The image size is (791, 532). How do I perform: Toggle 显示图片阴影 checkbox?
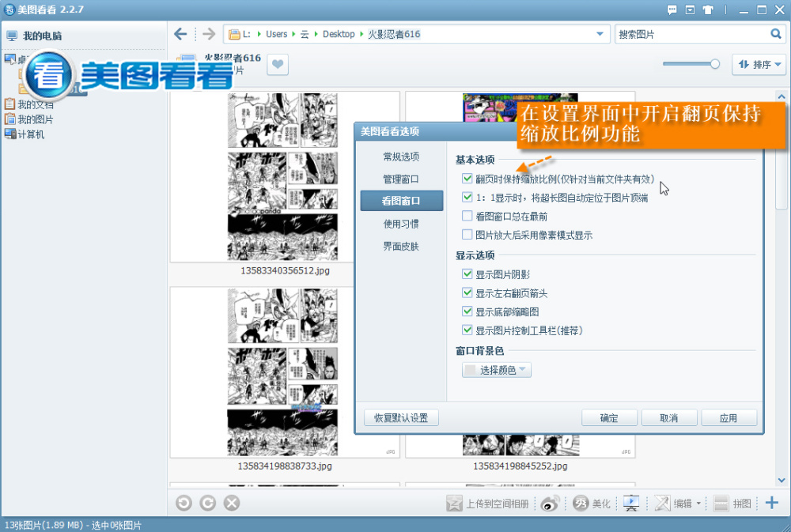click(467, 274)
